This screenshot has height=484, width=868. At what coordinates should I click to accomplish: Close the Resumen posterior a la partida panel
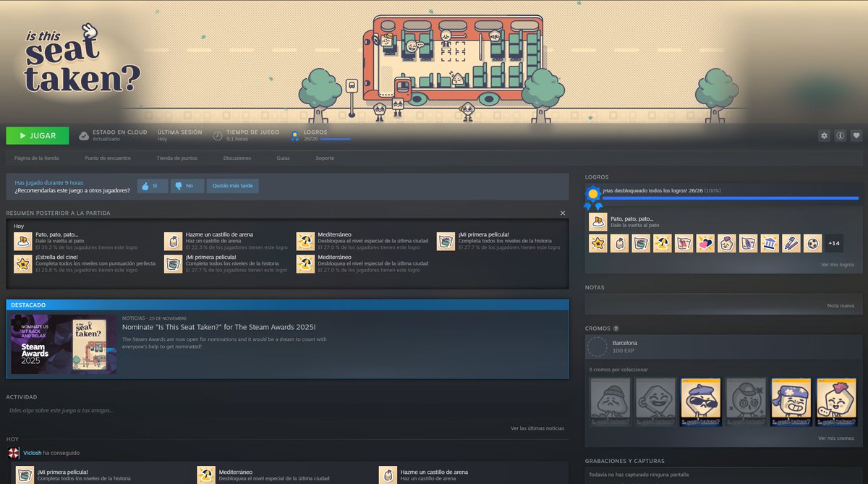[x=563, y=213]
